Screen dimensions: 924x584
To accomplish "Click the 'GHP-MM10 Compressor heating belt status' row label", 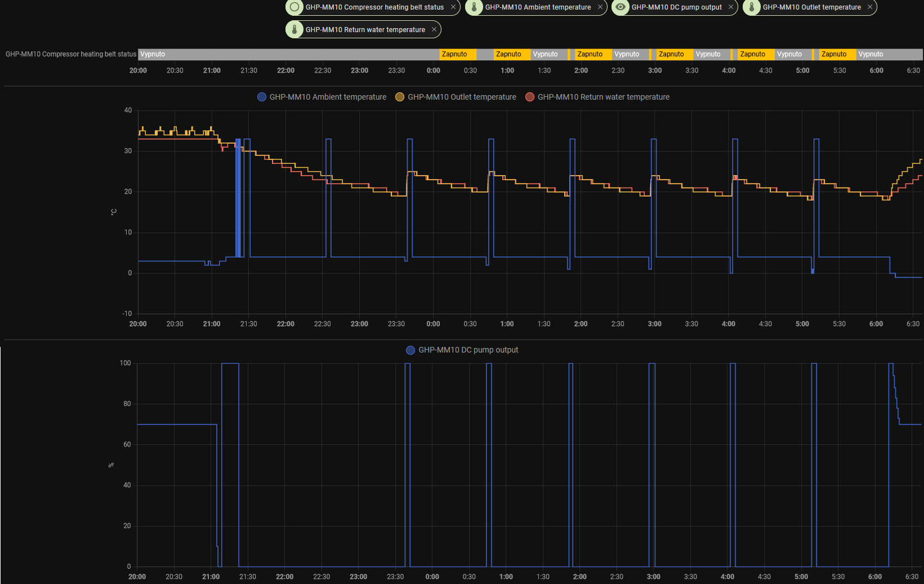I will (x=71, y=54).
